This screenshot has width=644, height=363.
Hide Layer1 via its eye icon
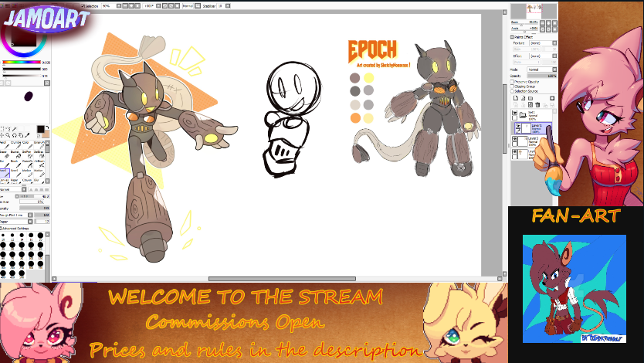tap(517, 126)
